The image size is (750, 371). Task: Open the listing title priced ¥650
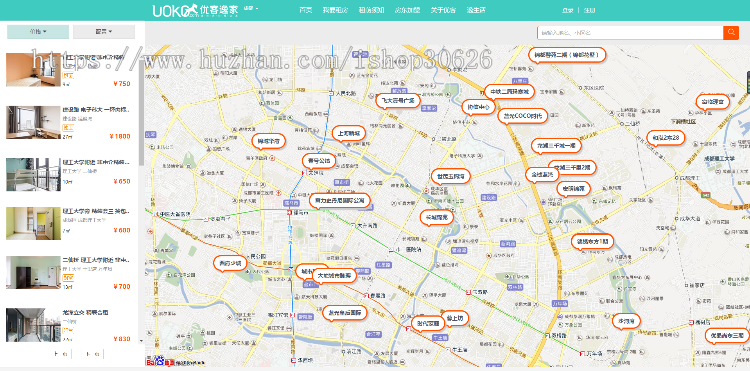[x=96, y=162]
